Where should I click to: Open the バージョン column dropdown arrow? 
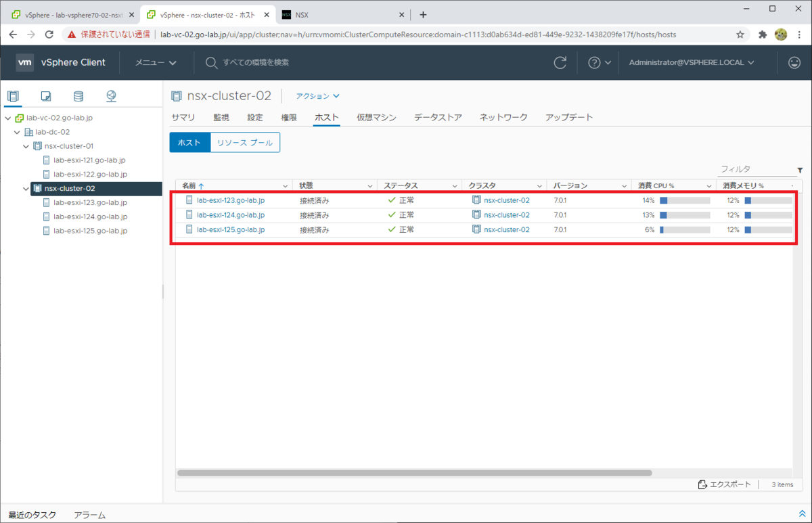pos(625,185)
